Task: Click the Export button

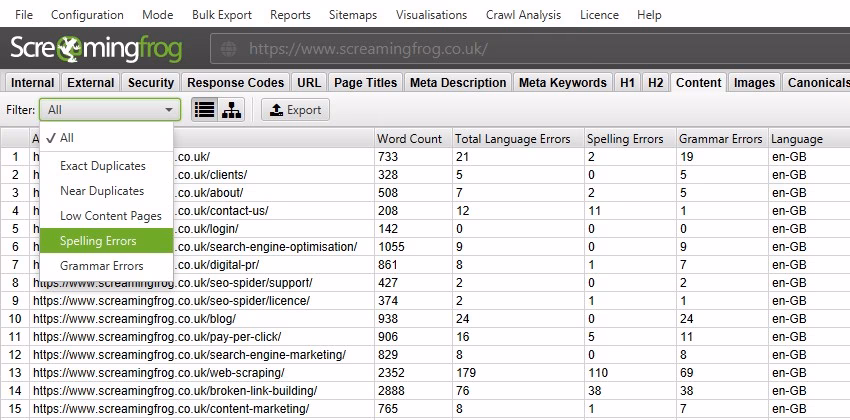Action: coord(296,110)
